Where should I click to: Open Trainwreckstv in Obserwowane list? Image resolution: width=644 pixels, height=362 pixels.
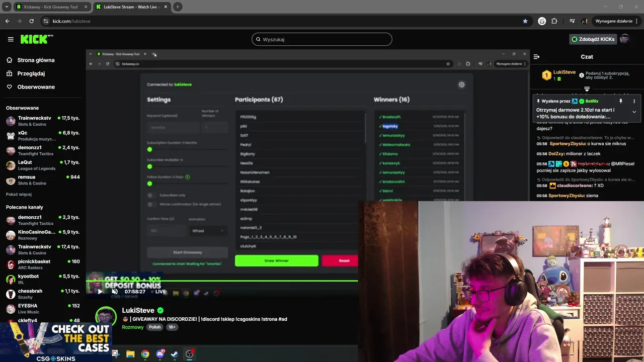(x=43, y=121)
